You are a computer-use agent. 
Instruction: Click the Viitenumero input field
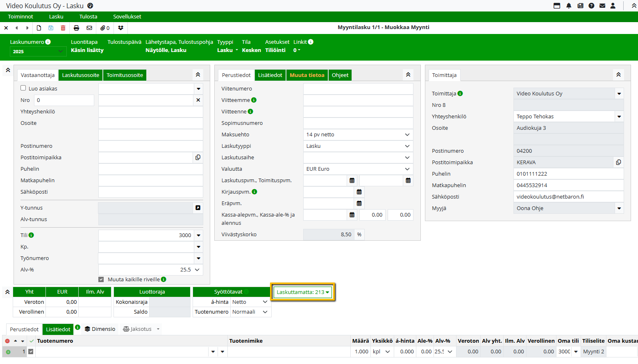point(358,89)
